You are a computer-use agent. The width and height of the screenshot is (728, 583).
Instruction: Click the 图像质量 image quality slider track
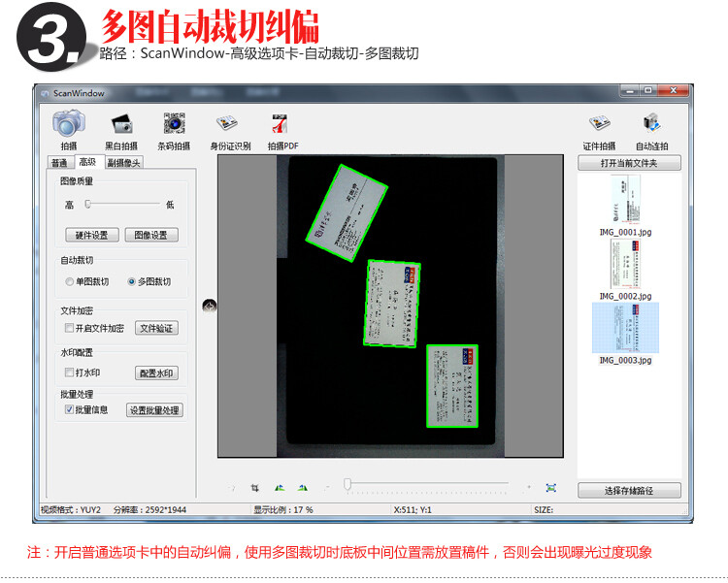pyautogui.click(x=122, y=205)
